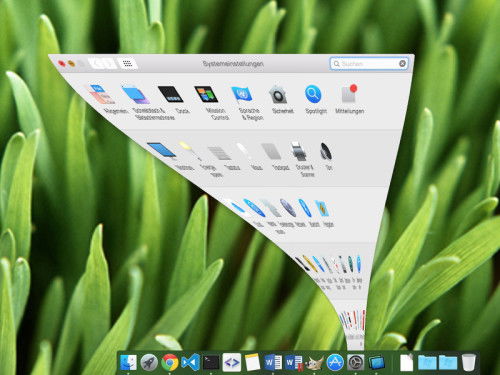The image size is (500, 375).
Task: Clear the search field with the x button
Action: tap(402, 63)
